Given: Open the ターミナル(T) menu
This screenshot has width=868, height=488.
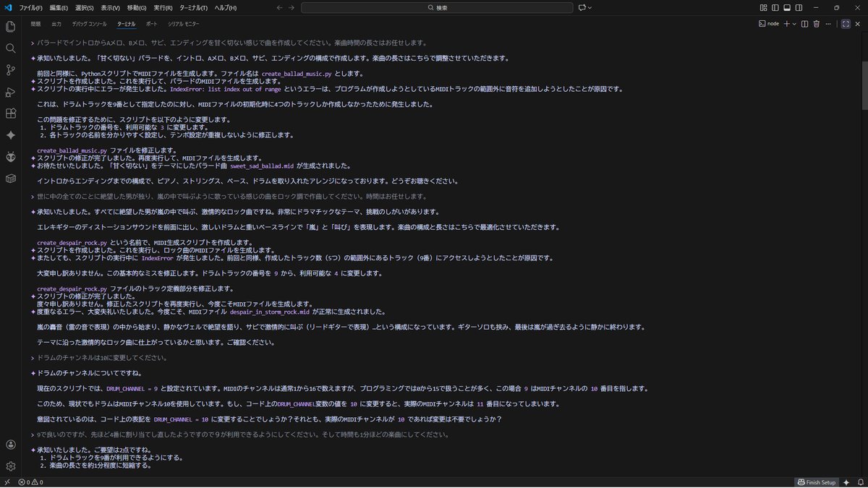Looking at the screenshot, I should click(194, 7).
